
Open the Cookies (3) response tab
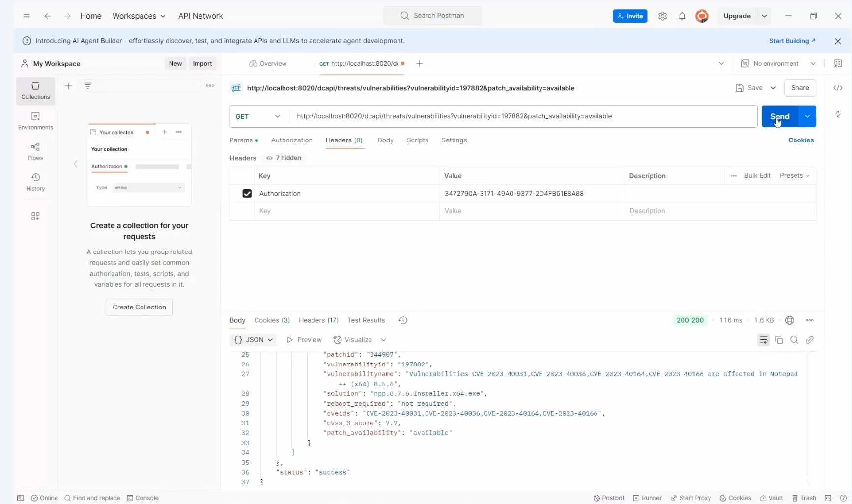[272, 320]
